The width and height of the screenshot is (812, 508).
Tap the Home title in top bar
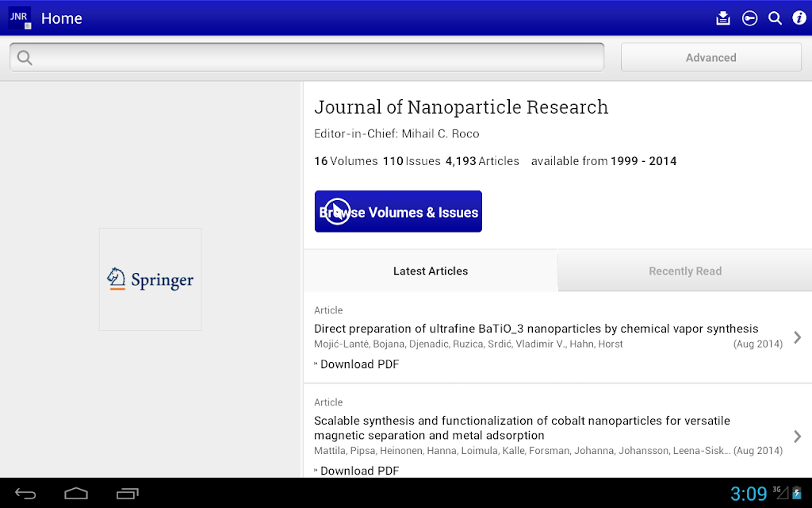point(62,18)
